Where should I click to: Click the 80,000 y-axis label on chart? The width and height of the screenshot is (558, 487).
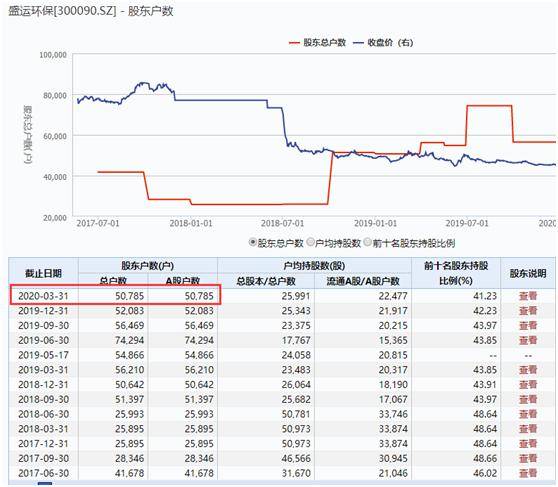click(55, 95)
